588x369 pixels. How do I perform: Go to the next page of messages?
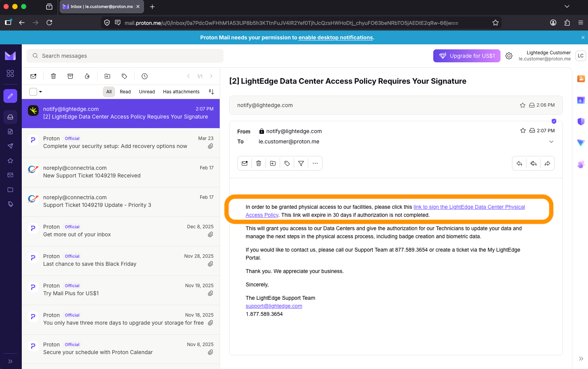[x=211, y=76]
